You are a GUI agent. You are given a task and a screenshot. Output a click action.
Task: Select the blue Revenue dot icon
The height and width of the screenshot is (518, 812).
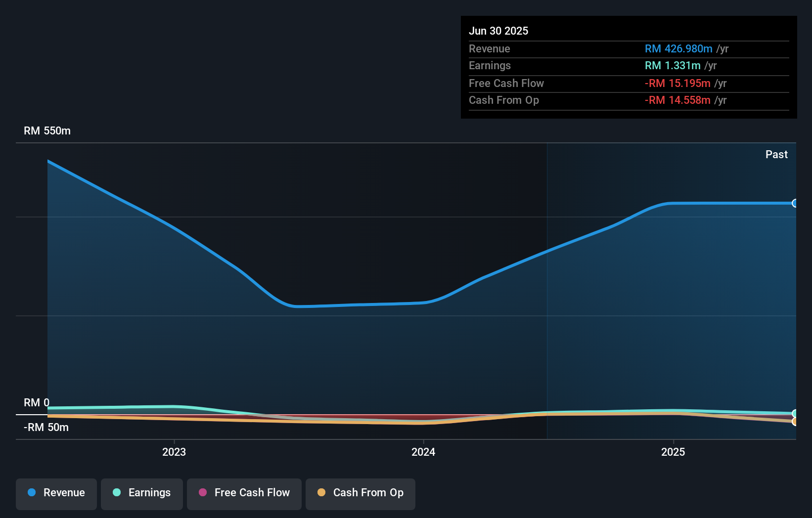click(31, 493)
